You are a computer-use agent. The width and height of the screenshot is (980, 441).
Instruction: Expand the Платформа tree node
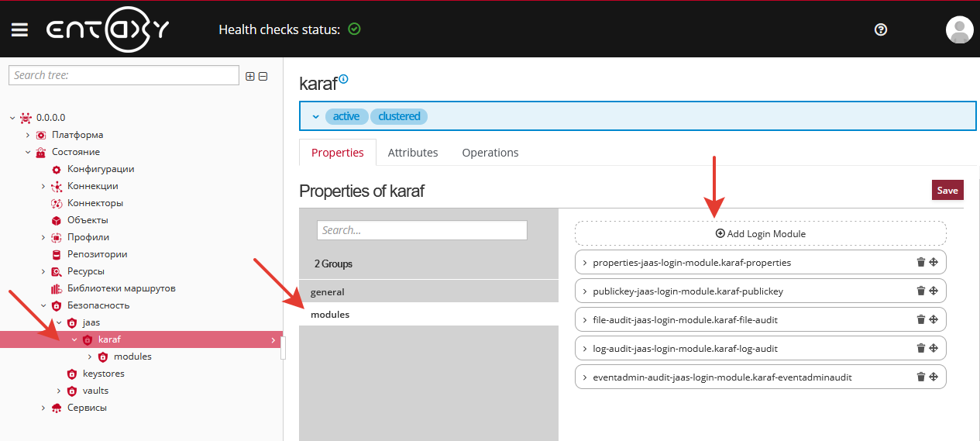28,135
